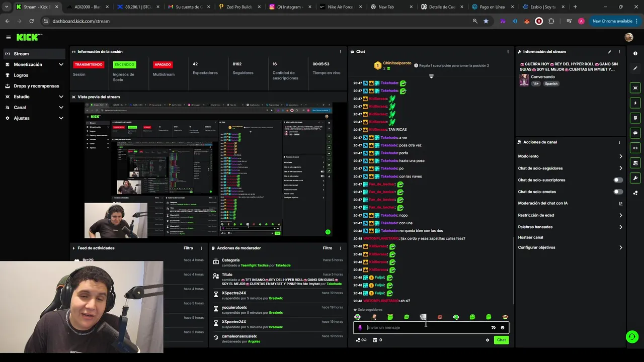Open Información del stream three-dot menu

pyautogui.click(x=619, y=52)
